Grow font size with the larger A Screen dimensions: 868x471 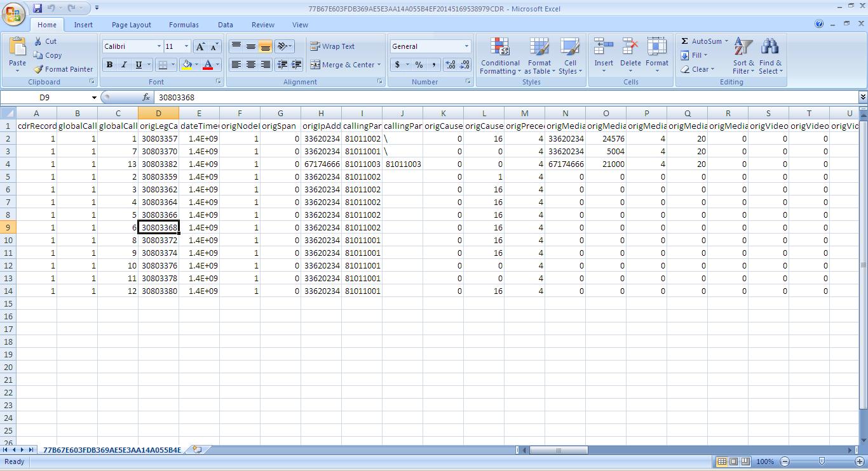pos(200,46)
